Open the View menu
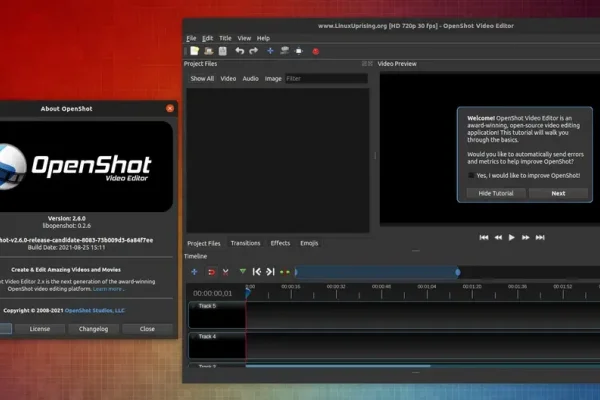This screenshot has width=600, height=400. point(244,38)
